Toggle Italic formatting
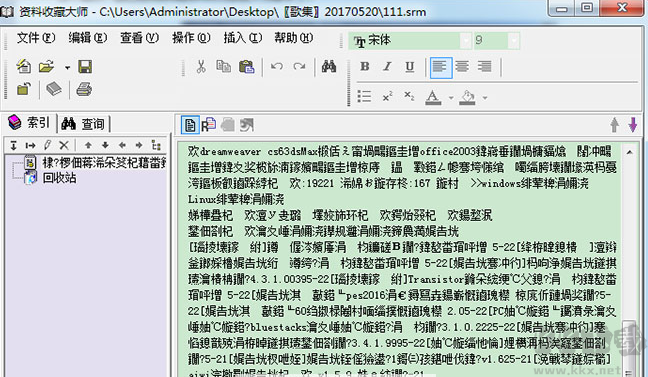This screenshot has width=648, height=377. [387, 67]
